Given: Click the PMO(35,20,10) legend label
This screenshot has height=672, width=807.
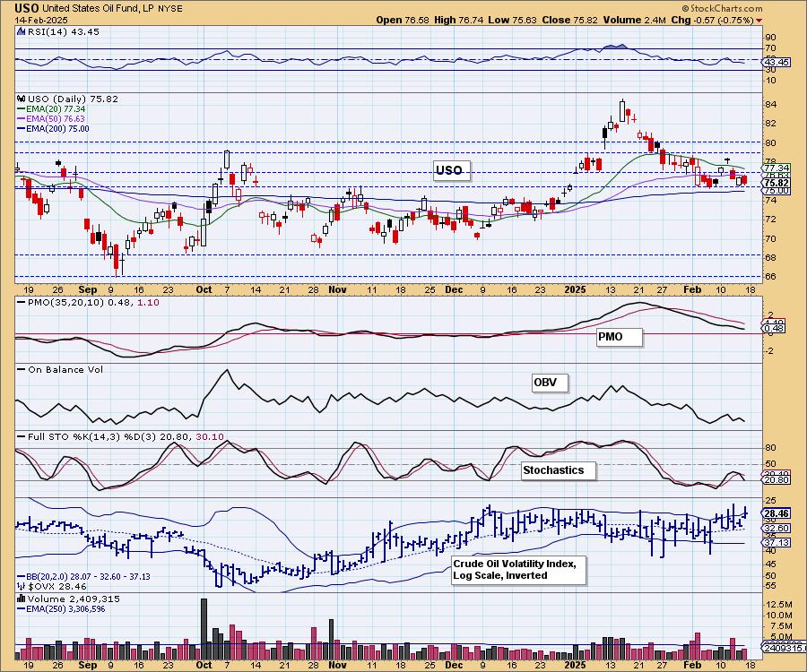Looking at the screenshot, I should 88,302.
